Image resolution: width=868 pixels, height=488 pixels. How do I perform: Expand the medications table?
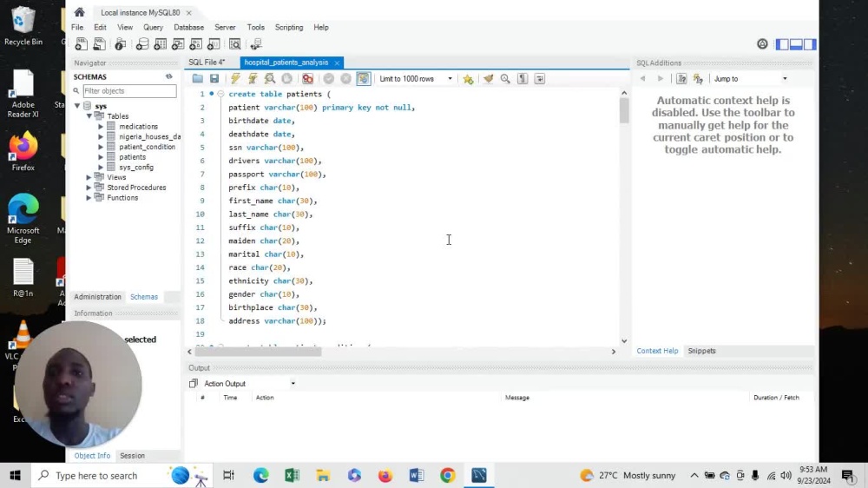click(x=101, y=126)
